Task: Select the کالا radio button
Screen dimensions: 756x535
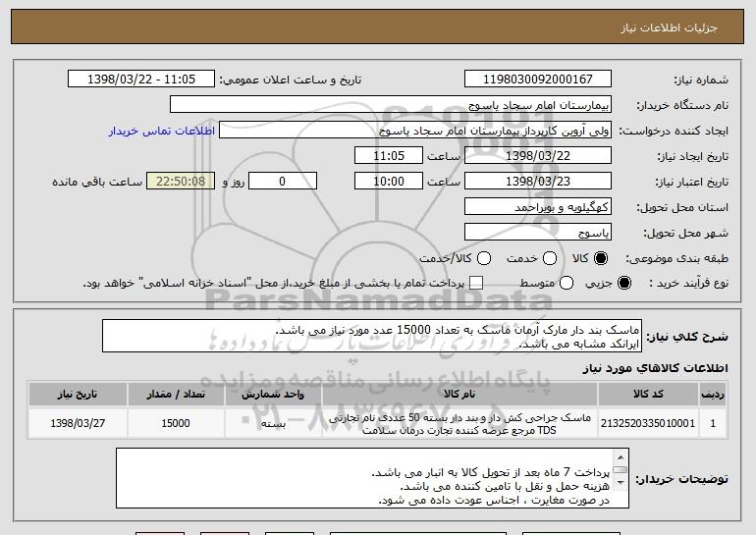Action: click(x=601, y=259)
